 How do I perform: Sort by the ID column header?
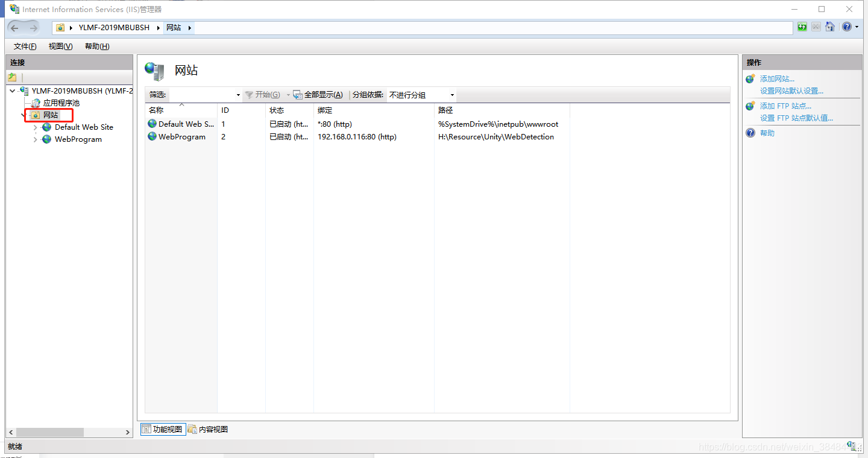(x=241, y=110)
